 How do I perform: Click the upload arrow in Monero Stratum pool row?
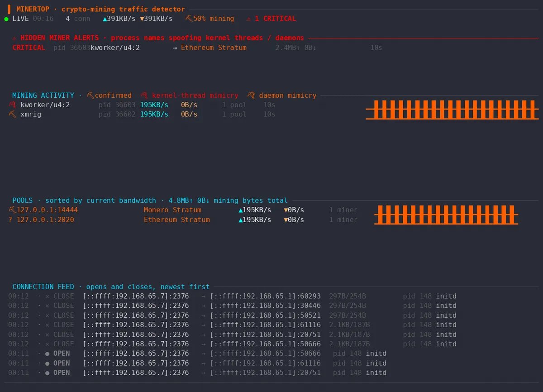[x=241, y=210]
